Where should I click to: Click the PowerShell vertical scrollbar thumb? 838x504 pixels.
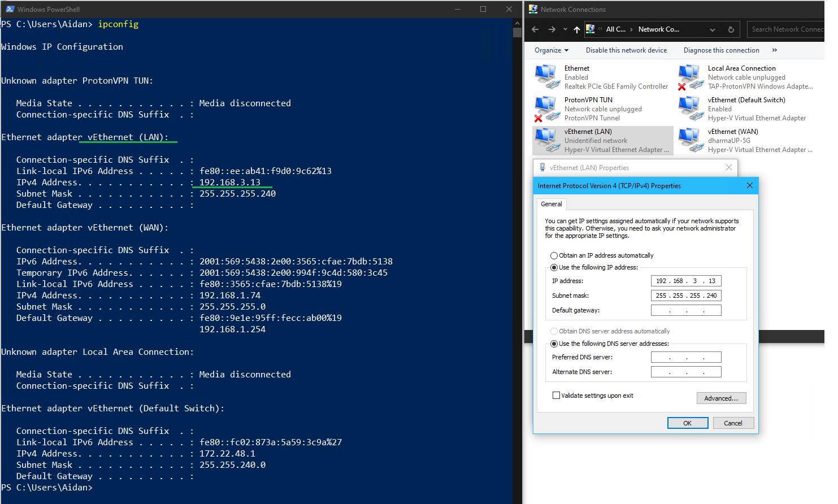tap(517, 32)
